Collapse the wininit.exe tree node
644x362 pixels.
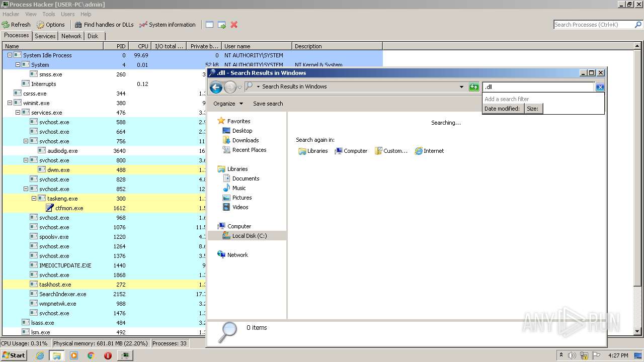(10, 103)
